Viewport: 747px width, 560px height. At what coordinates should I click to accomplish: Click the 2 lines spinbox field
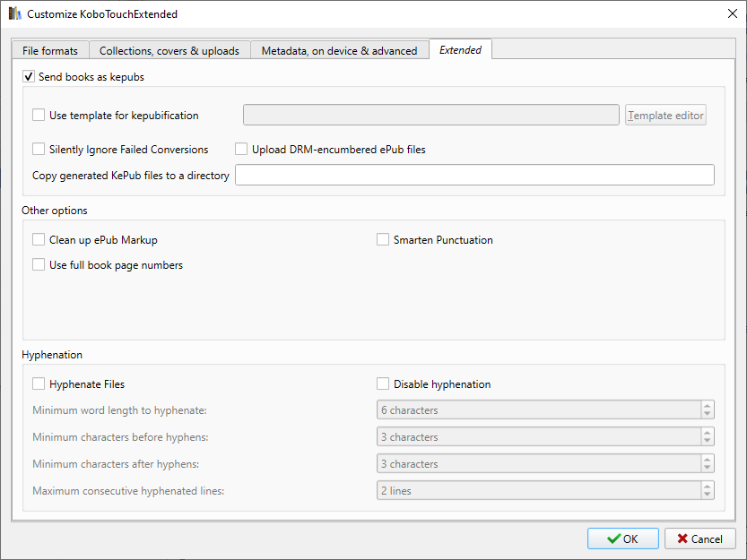(539, 490)
